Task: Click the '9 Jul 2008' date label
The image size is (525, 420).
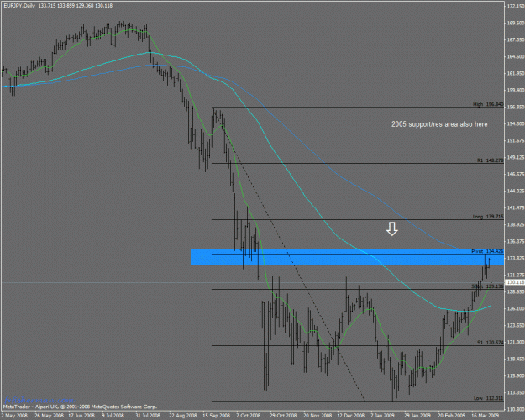Action: [113, 416]
